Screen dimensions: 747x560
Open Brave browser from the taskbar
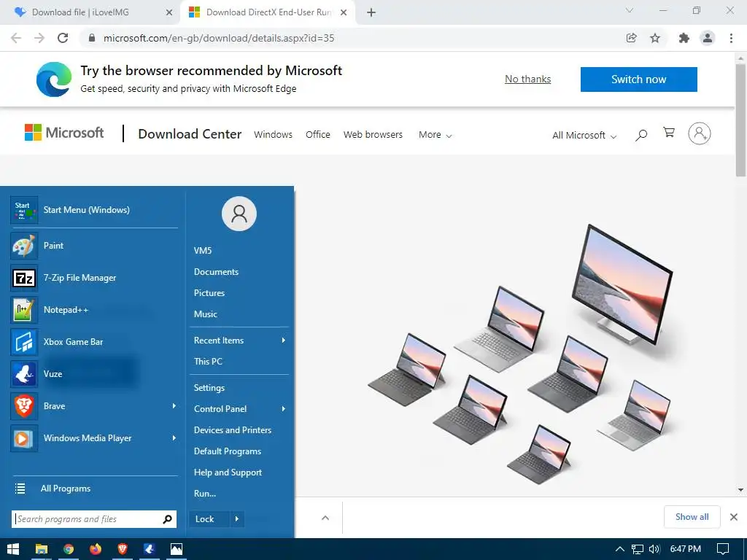123,549
